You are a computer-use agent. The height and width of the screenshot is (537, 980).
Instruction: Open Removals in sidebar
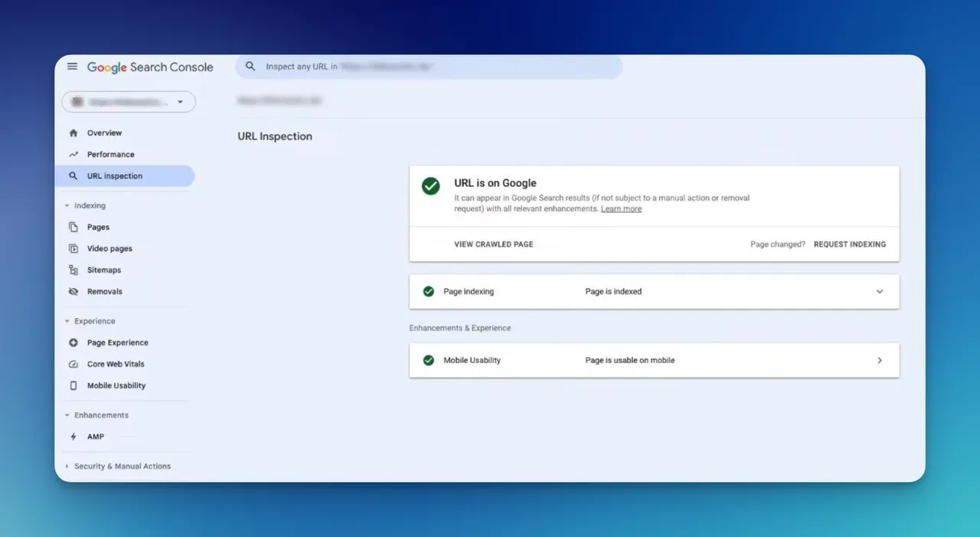coord(105,292)
